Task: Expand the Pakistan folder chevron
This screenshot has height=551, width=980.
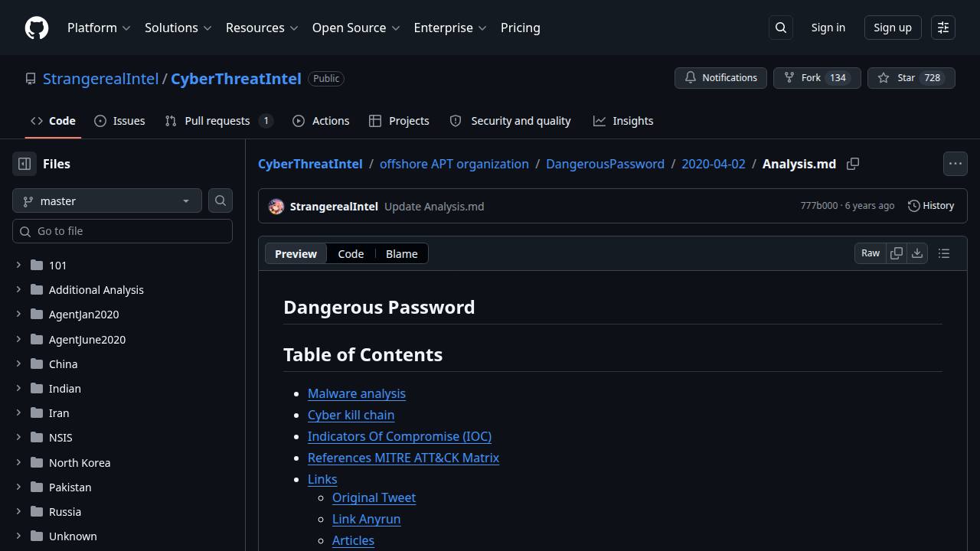Action: coord(18,487)
